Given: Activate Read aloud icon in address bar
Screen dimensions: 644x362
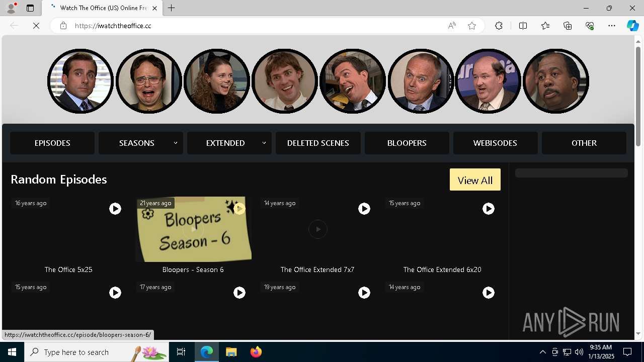Looking at the screenshot, I should coord(452,26).
